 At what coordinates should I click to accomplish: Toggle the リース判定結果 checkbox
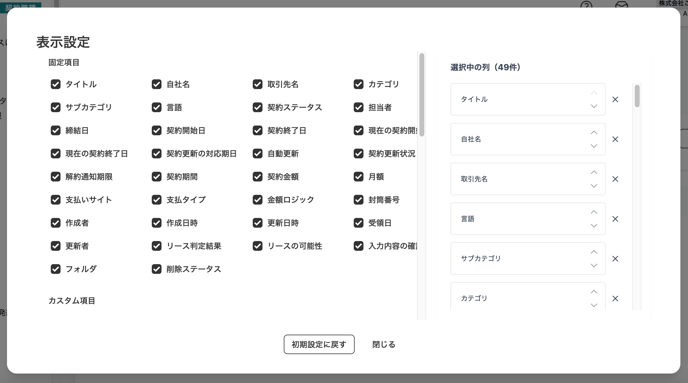[x=157, y=246]
